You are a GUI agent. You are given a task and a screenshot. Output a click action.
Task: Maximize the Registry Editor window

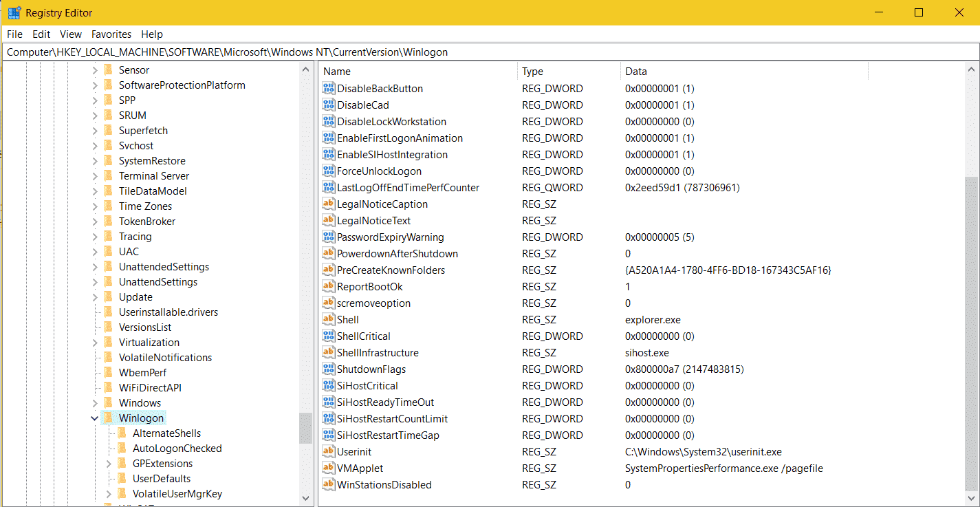[918, 12]
